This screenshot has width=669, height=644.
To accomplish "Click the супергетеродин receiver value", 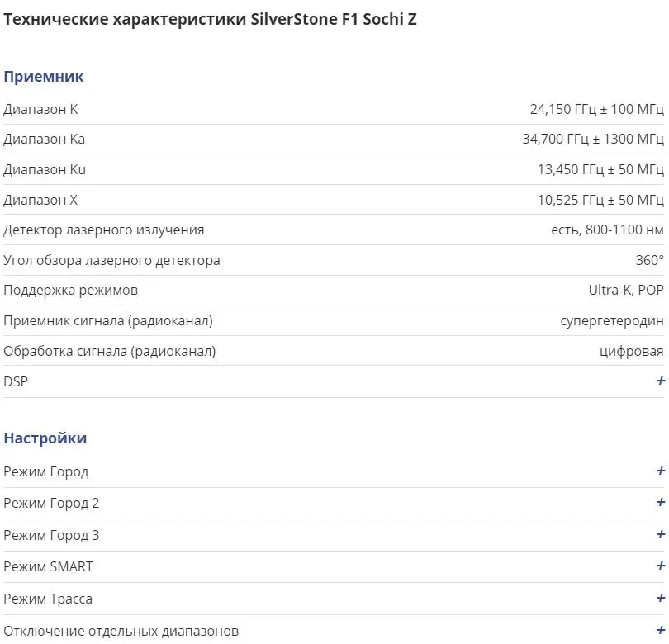I will click(612, 321).
